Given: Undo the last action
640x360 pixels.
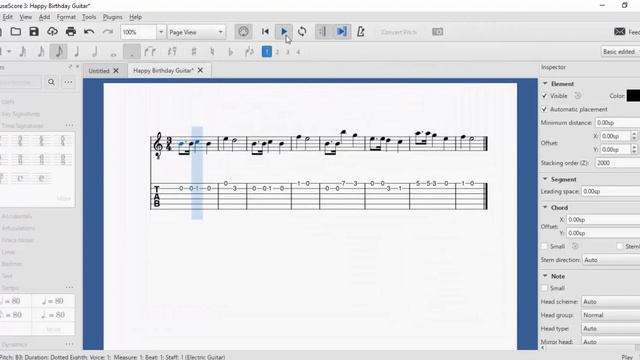Looking at the screenshot, I should [89, 31].
